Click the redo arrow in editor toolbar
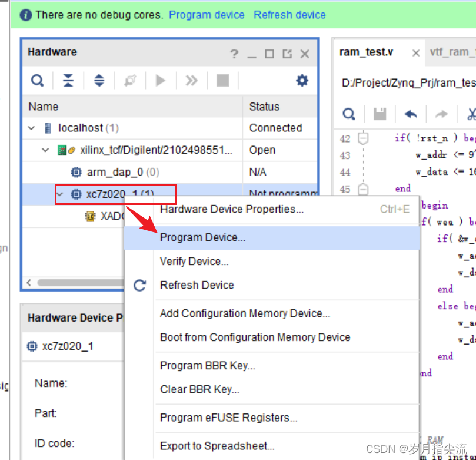Screen dimensions: 476x460 441,114
